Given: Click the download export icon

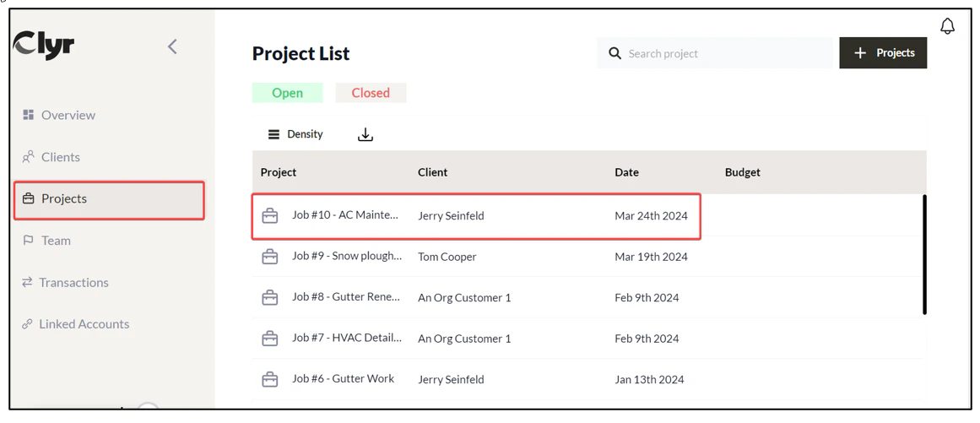Looking at the screenshot, I should pos(365,134).
